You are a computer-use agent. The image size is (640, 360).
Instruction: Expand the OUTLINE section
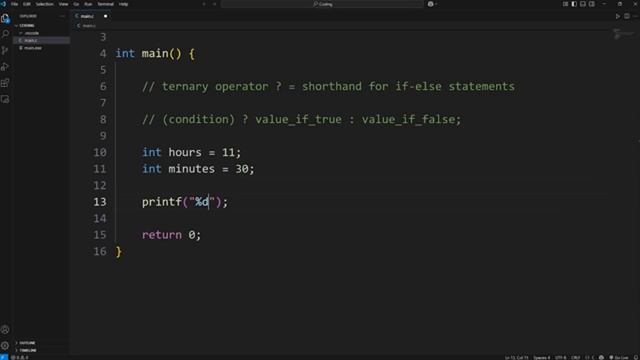42,343
